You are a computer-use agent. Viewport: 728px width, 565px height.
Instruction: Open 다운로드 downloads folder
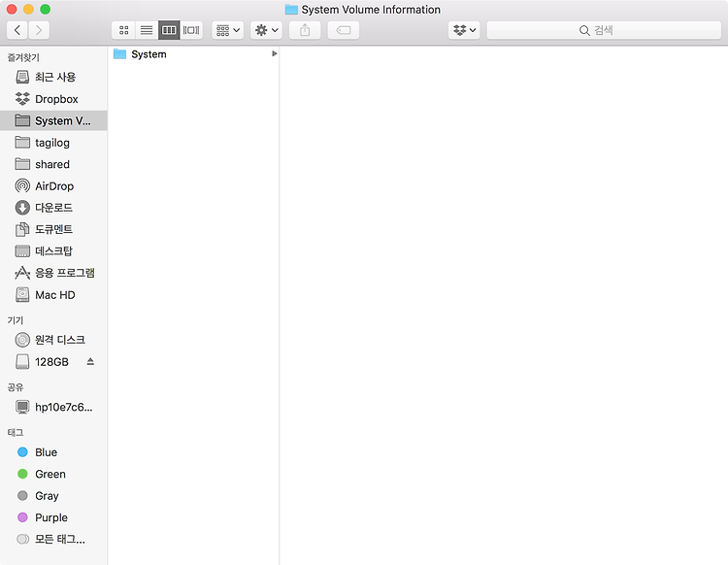[x=53, y=208]
